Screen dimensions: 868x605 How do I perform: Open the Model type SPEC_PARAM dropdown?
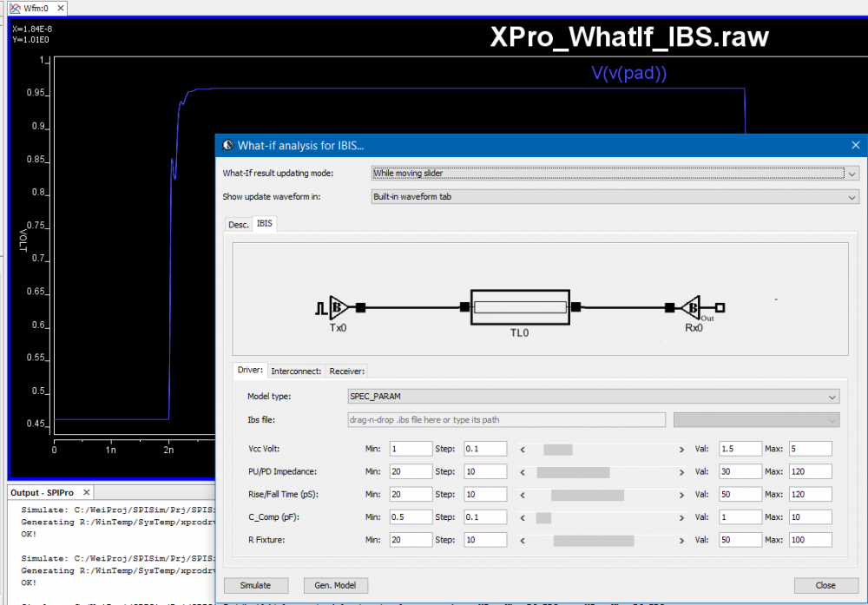tap(593, 397)
